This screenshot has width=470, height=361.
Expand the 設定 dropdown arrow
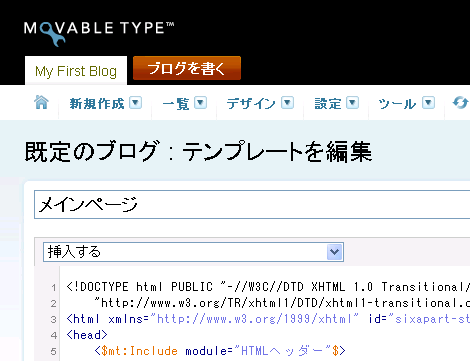[x=352, y=103]
